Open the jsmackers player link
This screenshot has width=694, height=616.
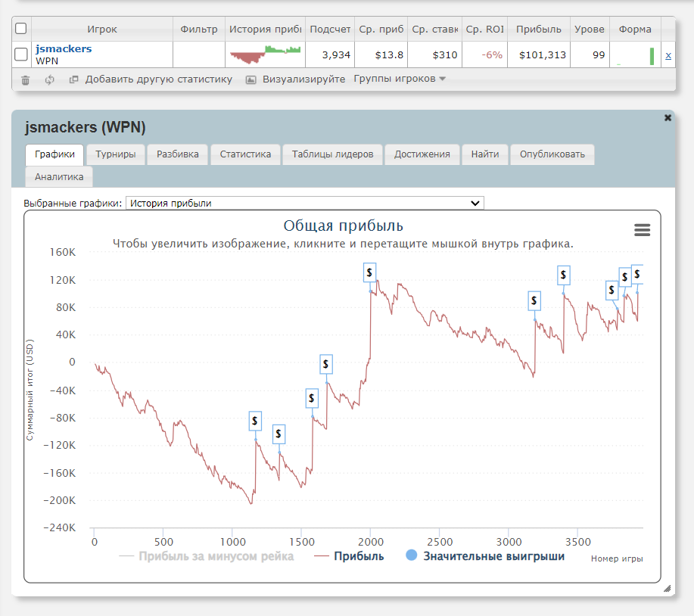pyautogui.click(x=64, y=49)
